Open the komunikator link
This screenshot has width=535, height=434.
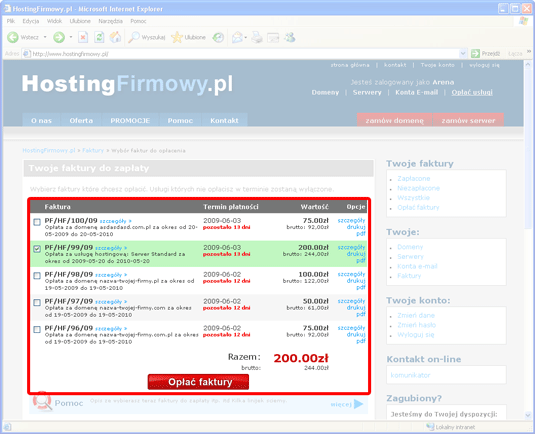(410, 375)
